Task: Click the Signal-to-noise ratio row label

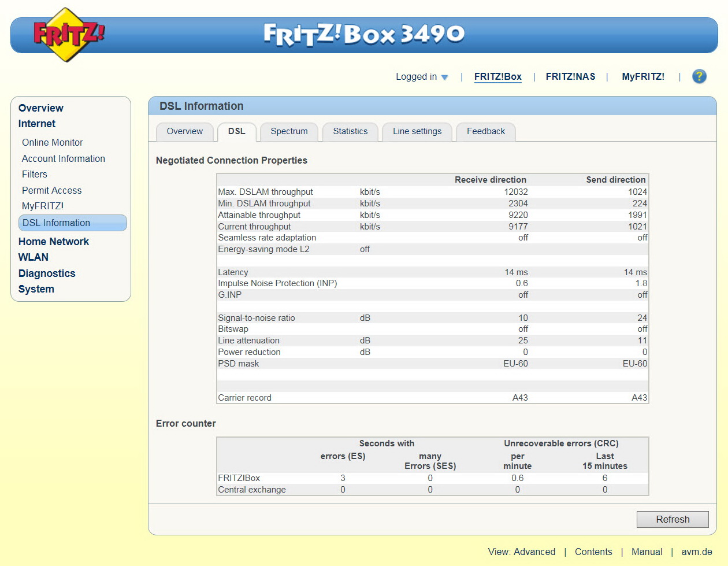Action: point(257,318)
